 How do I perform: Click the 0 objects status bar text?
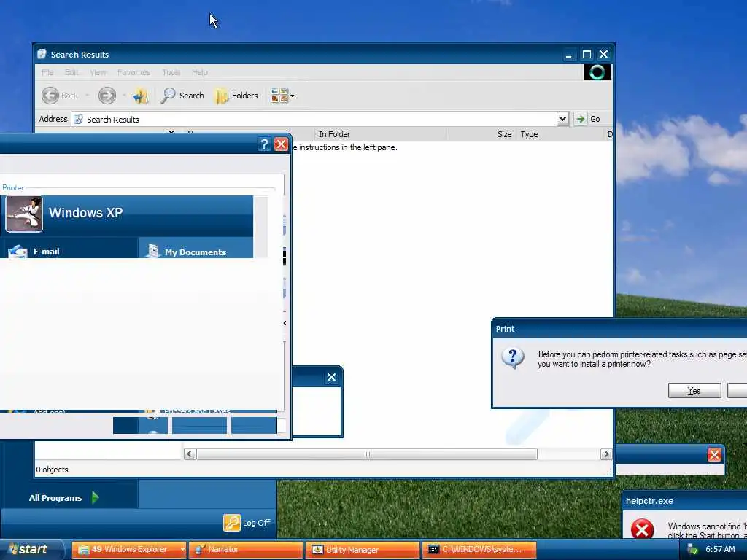53,470
